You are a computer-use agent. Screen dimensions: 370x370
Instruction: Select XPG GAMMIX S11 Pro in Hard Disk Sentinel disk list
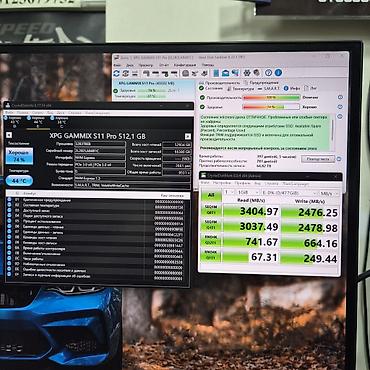click(x=154, y=82)
